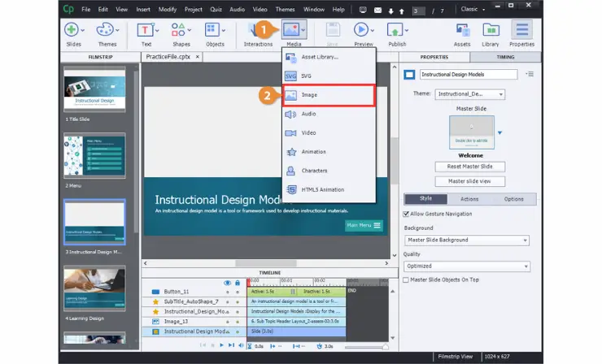Click the timeline audio speaker icon
Screen dimensions: 602x364
pos(241,345)
